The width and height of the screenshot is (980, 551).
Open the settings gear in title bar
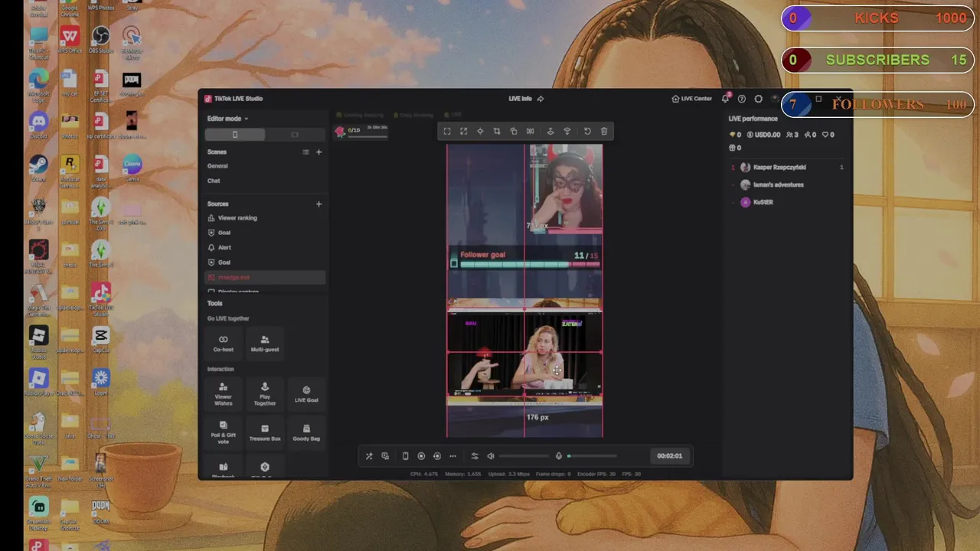coord(758,99)
